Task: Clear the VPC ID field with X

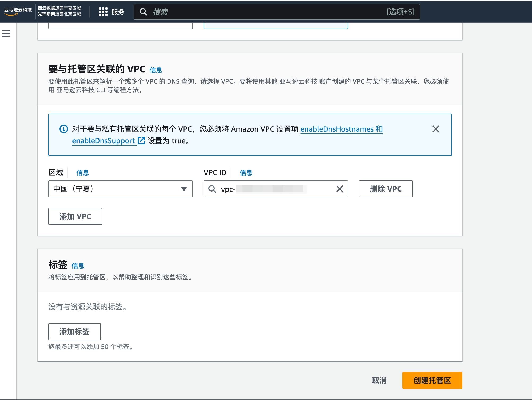Action: coord(340,189)
